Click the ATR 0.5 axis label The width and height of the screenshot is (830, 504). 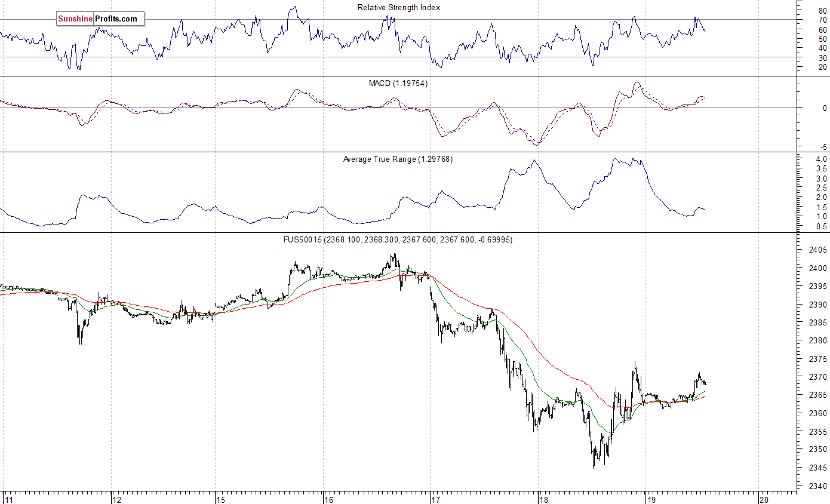pyautogui.click(x=822, y=226)
